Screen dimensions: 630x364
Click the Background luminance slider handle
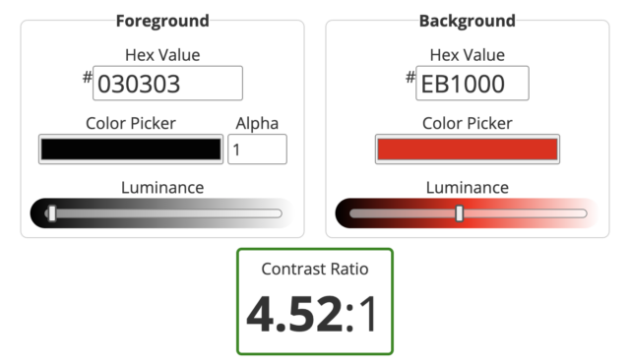(460, 213)
